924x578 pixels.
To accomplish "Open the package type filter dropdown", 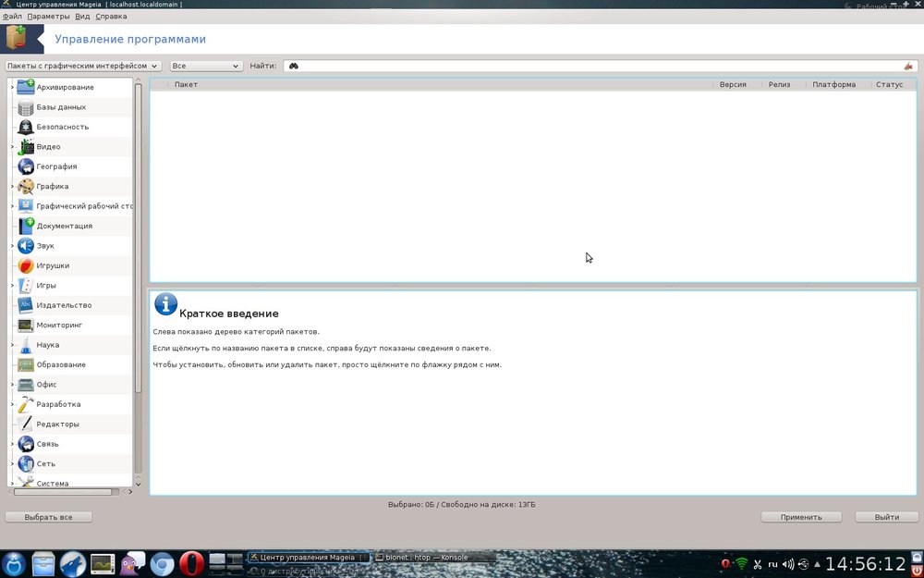I will coord(83,67).
